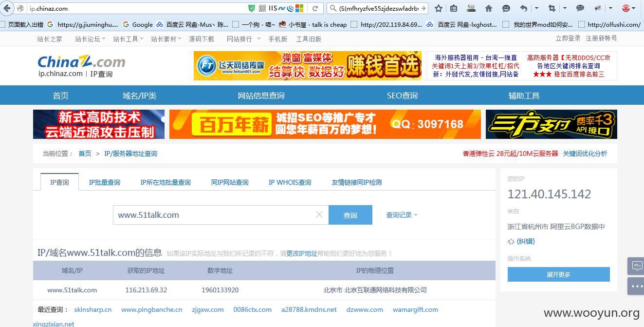Image resolution: width=644 pixels, height=327 pixels.
Task: Click the 展开更多 expand button
Action: click(558, 274)
